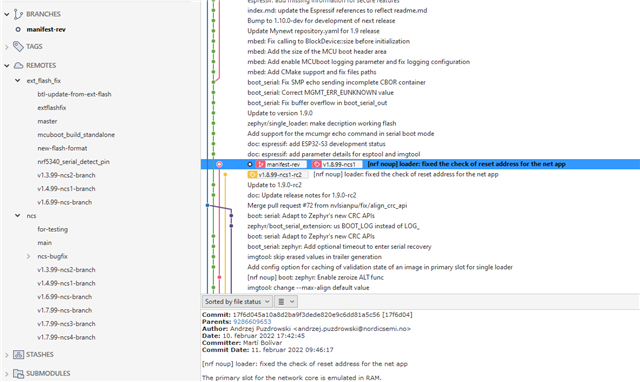Click the Branches section branch icon
The image size is (640, 382).
pos(18,14)
